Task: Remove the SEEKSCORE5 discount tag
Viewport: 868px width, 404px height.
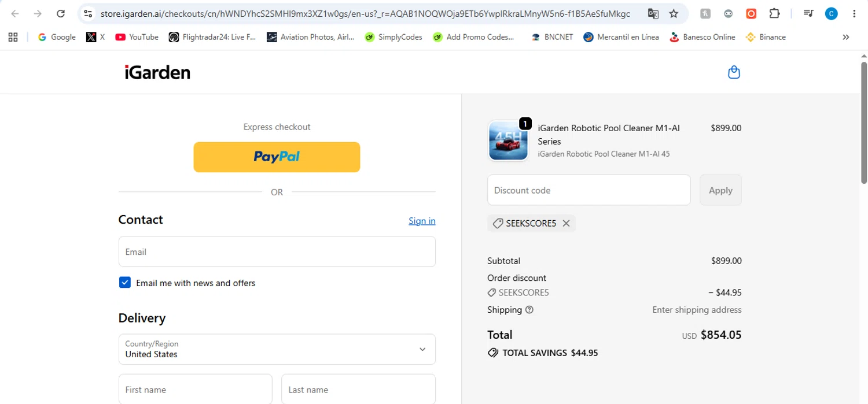Action: click(x=566, y=223)
